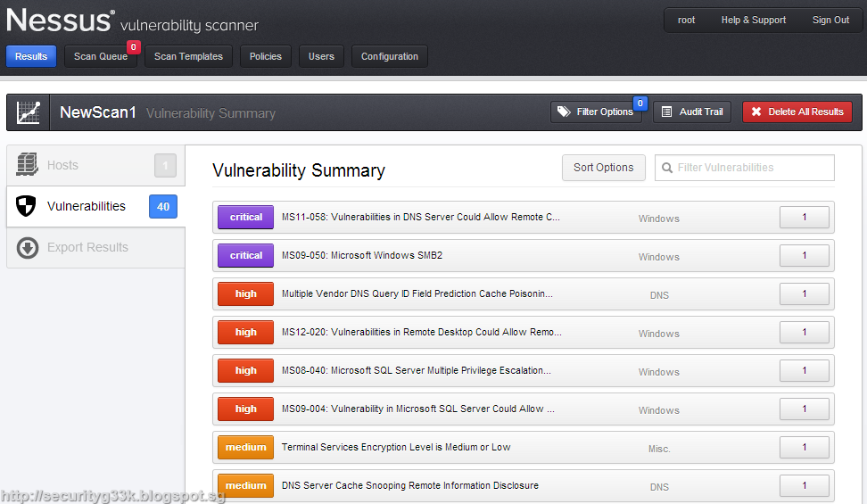Open Help & Support
The width and height of the screenshot is (867, 504).
[754, 20]
